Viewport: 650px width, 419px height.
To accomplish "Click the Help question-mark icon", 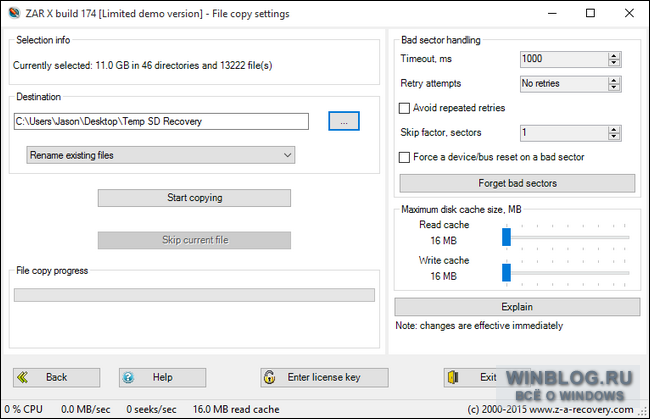I will [128, 378].
